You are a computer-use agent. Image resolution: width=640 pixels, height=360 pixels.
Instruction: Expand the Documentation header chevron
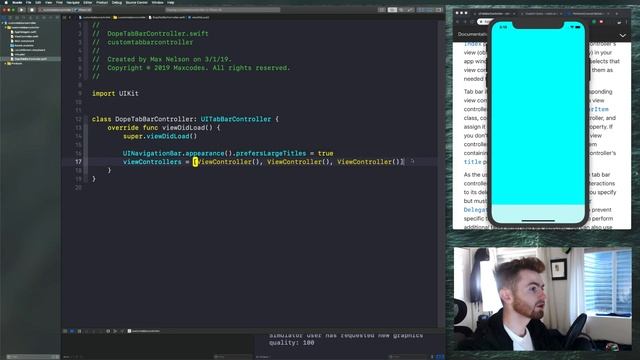click(623, 36)
